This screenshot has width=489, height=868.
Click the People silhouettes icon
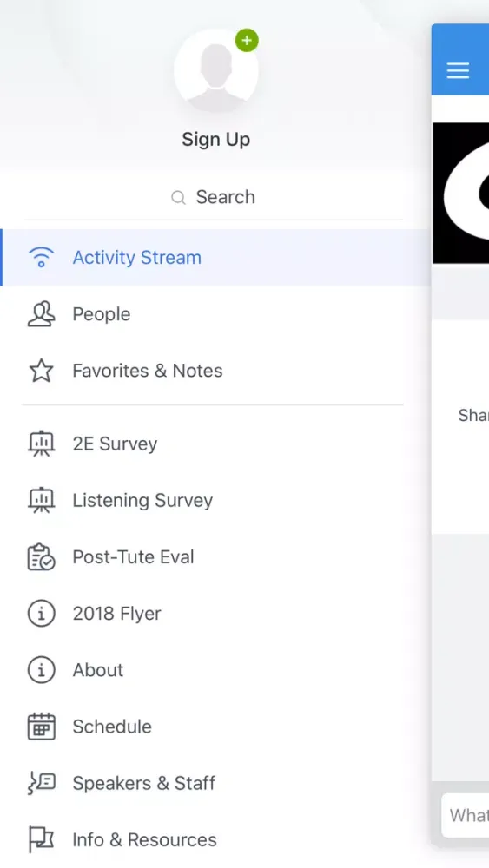point(41,314)
